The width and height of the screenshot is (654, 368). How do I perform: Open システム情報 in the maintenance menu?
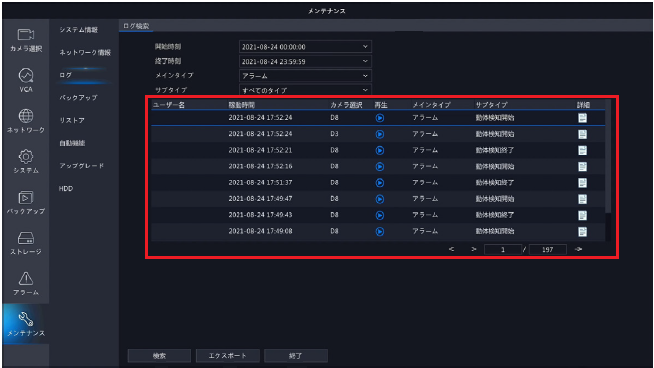tap(78, 30)
